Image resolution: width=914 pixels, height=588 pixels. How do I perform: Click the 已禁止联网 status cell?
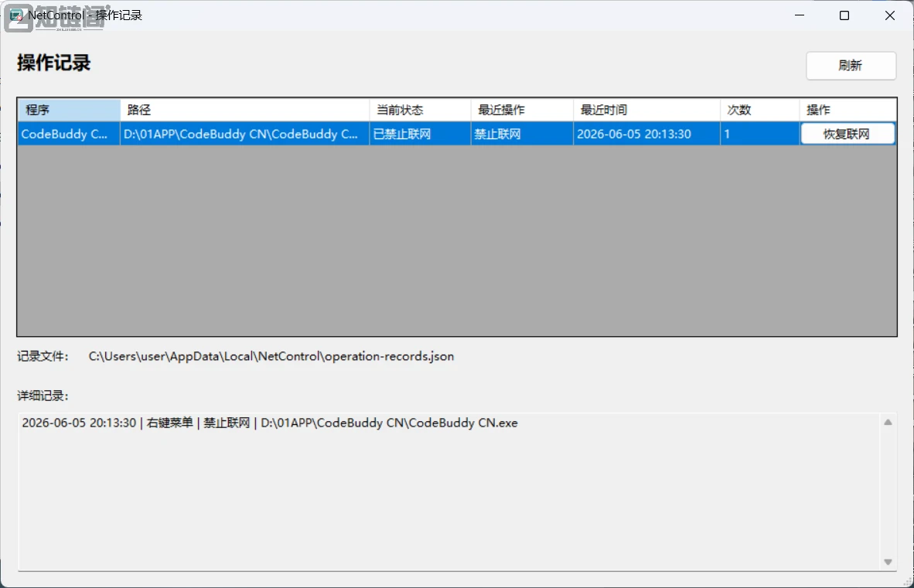[421, 134]
